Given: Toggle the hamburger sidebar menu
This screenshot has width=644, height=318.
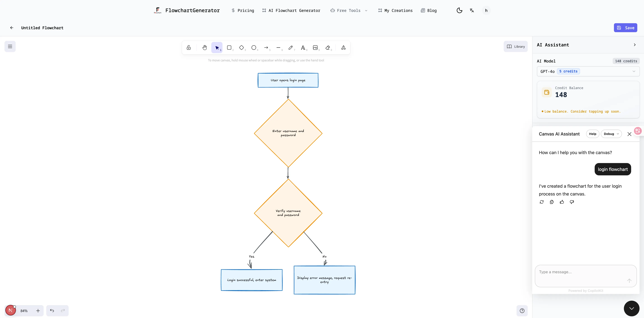Looking at the screenshot, I should tap(10, 47).
